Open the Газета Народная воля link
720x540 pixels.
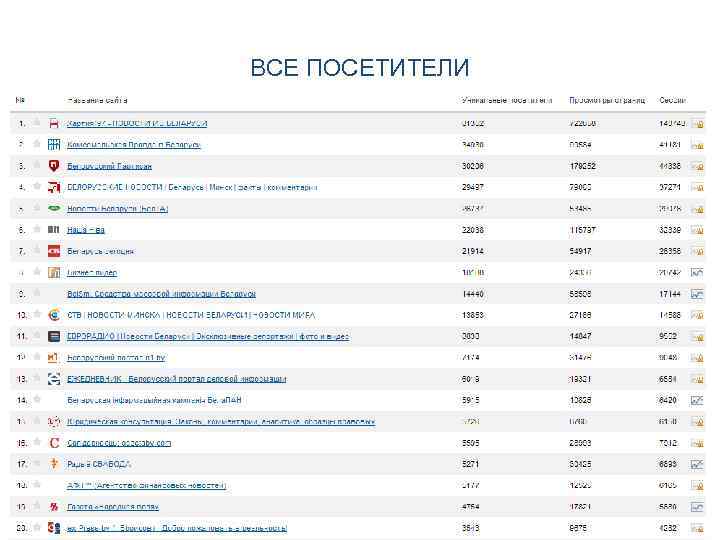click(x=113, y=507)
